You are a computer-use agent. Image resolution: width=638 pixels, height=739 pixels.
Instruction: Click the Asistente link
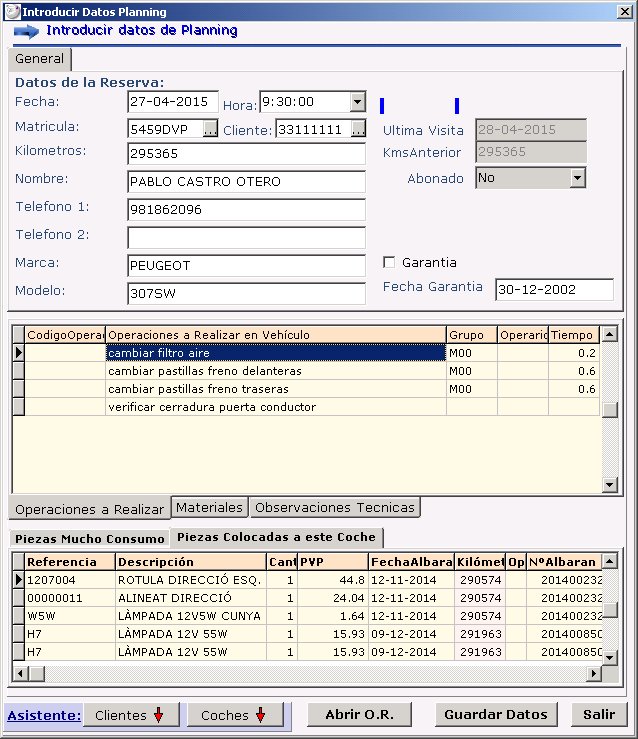click(x=44, y=715)
